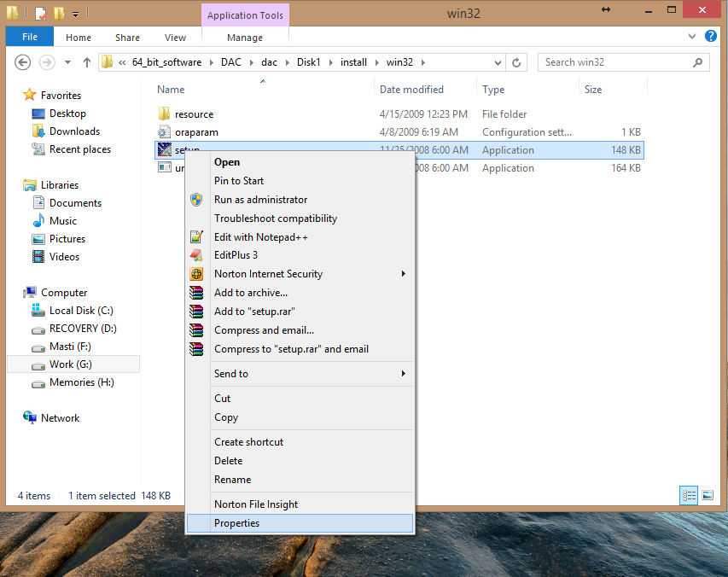Click the Back navigation arrow
The width and height of the screenshot is (728, 577).
click(23, 62)
